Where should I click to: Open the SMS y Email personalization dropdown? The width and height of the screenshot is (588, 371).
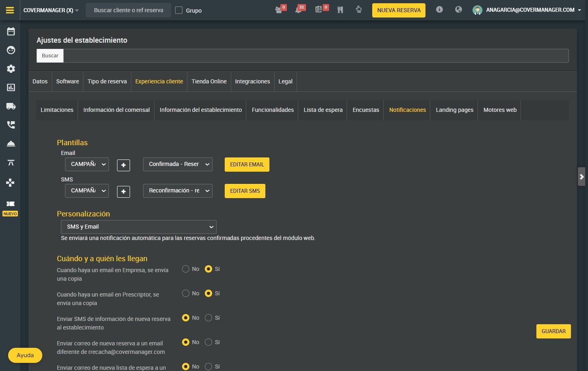139,227
